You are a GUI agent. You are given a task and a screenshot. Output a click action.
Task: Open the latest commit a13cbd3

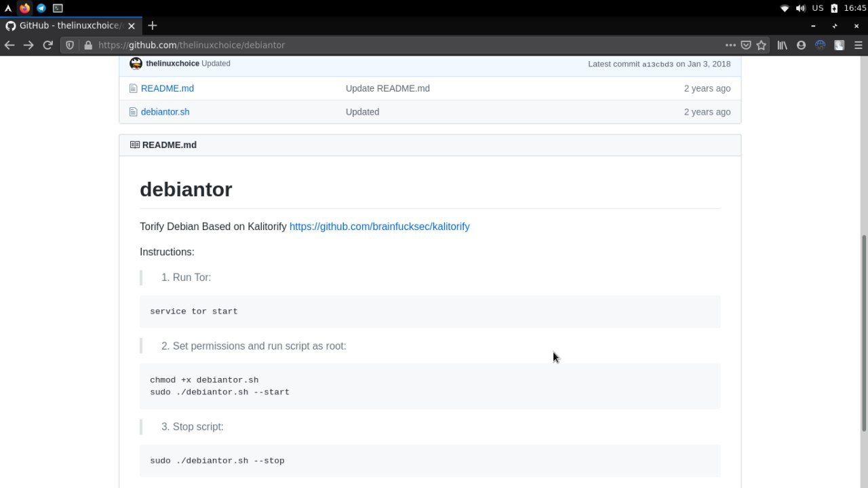[x=658, y=64]
